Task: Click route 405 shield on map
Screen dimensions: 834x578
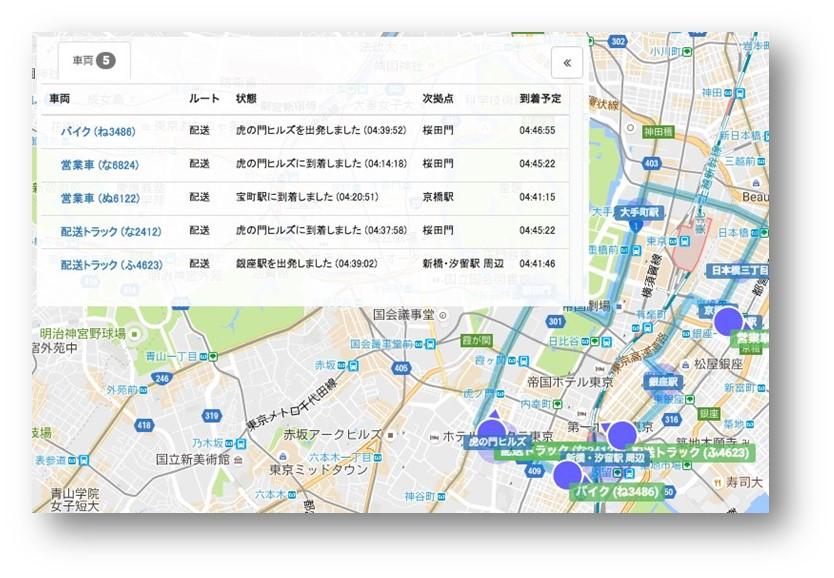Action: 402,368
